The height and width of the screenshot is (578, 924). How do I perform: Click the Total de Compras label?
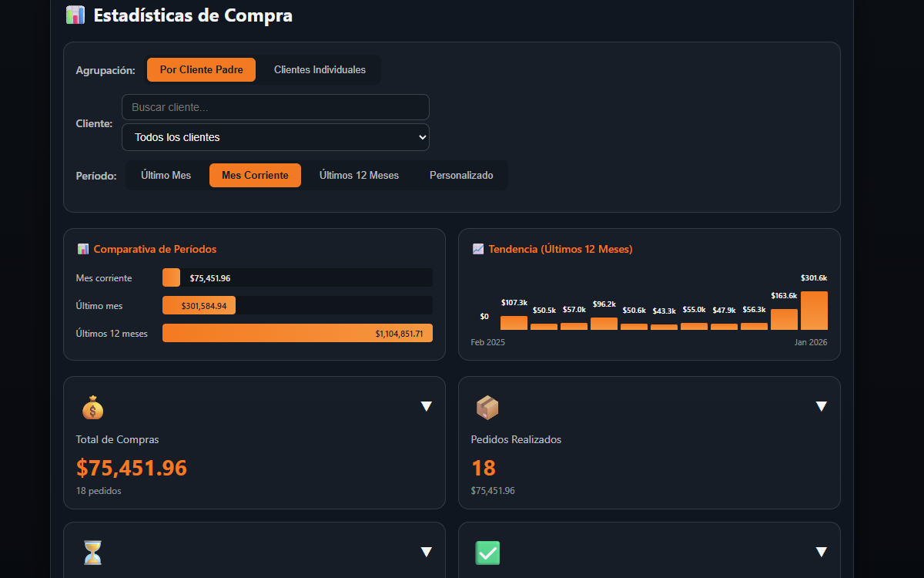pos(118,440)
